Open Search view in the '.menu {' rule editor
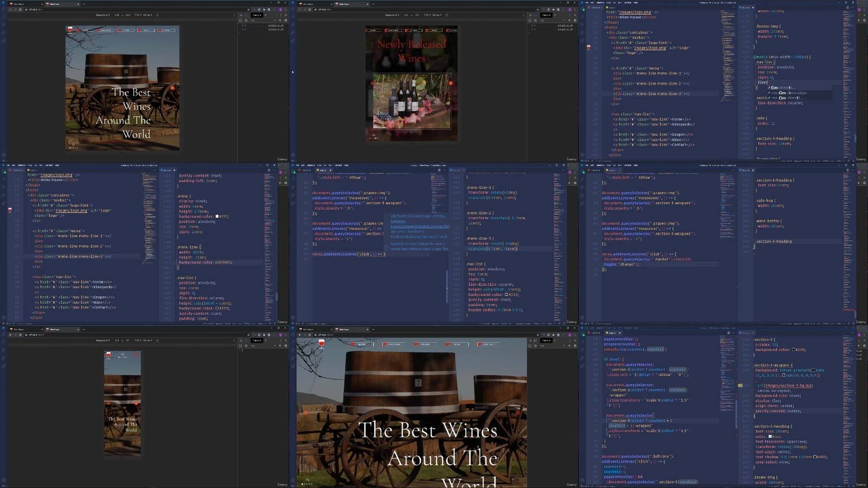 pyautogui.click(x=4, y=179)
